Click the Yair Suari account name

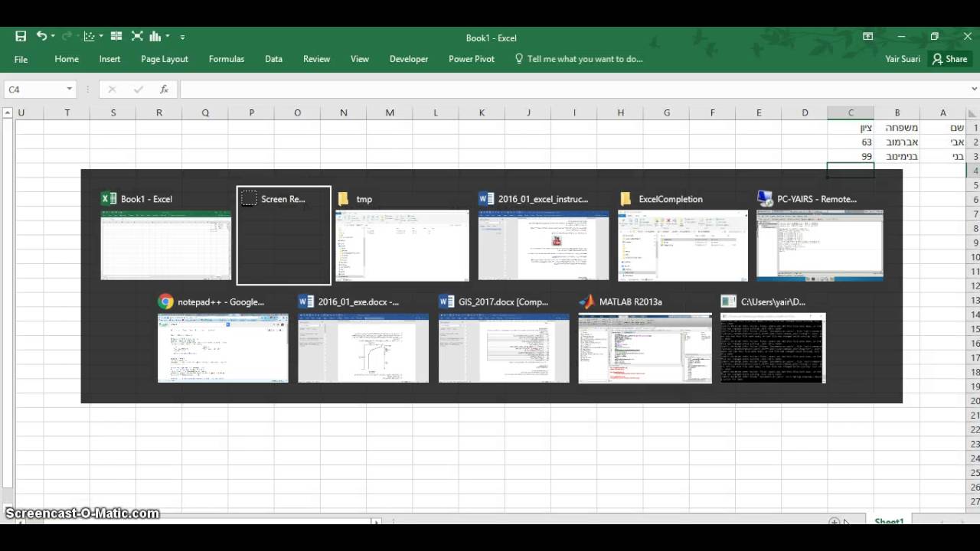click(903, 59)
